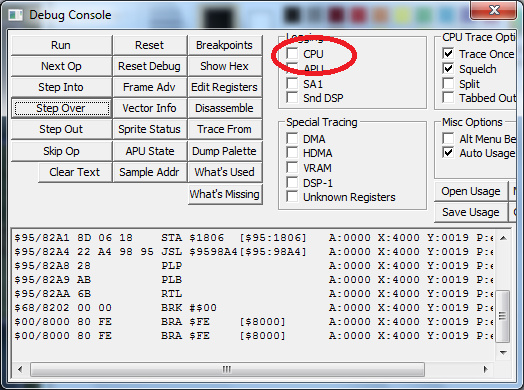Show Sprite Status
This screenshot has width=524, height=390.
click(x=149, y=129)
